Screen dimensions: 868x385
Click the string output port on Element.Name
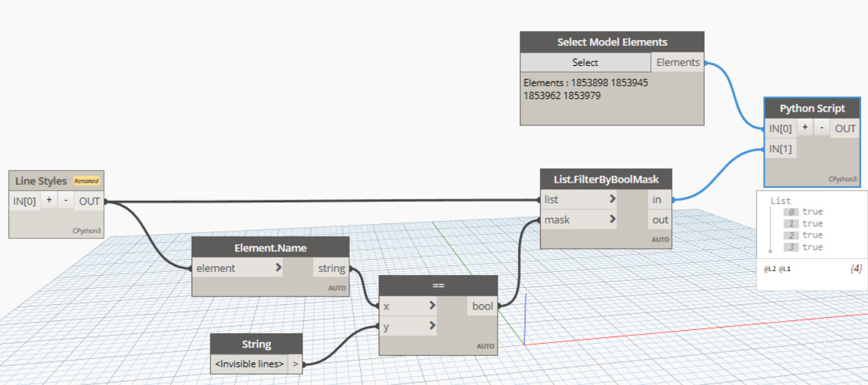coord(331,267)
